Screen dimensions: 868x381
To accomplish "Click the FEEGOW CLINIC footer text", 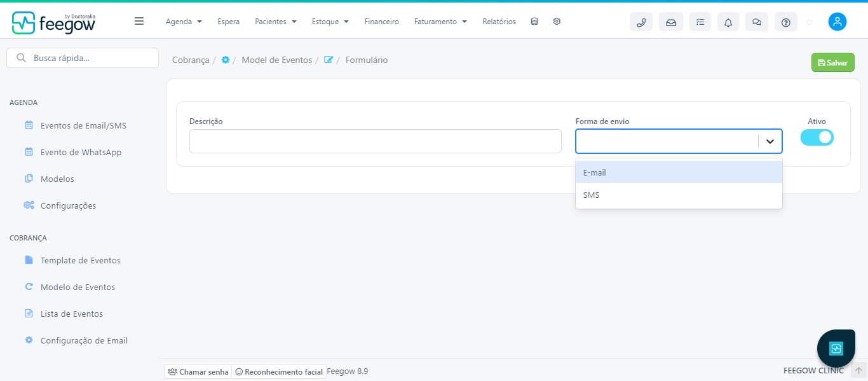I will [814, 370].
